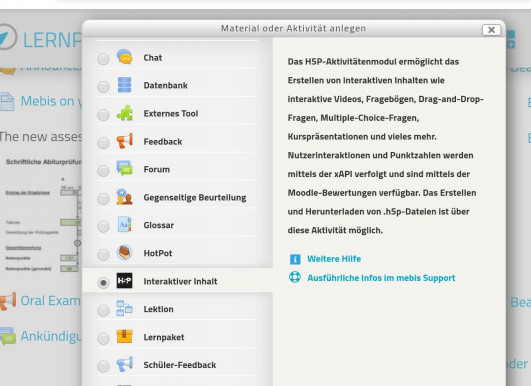Viewport: 531px width, 386px height.
Task: Select the Chat radio button
Action: point(103,59)
